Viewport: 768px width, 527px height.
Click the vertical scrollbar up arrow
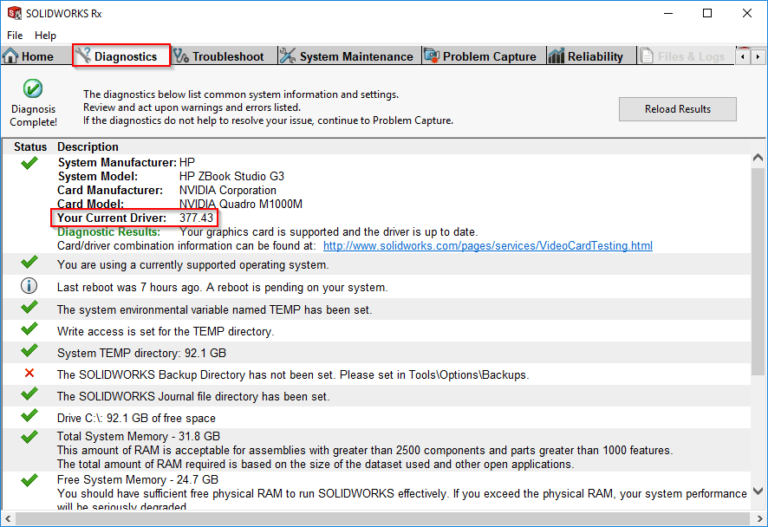(x=758, y=158)
